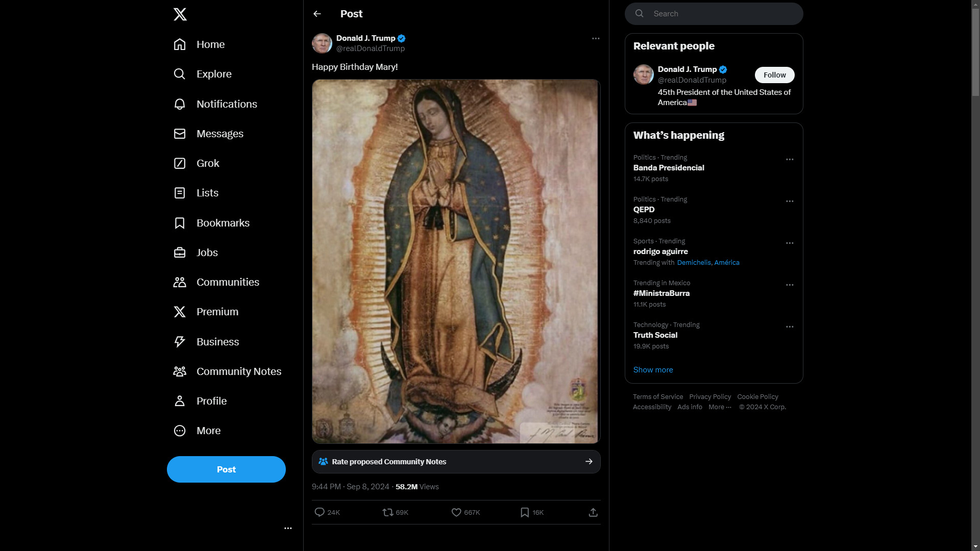Screen dimensions: 980x551
Task: Click the X logo icon
Action: [x=180, y=14]
